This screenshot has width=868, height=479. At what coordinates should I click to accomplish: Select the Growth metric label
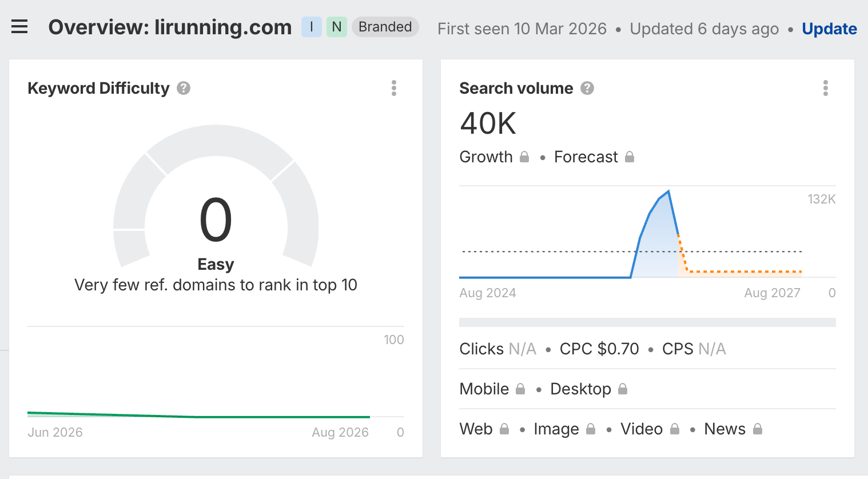[x=486, y=157]
